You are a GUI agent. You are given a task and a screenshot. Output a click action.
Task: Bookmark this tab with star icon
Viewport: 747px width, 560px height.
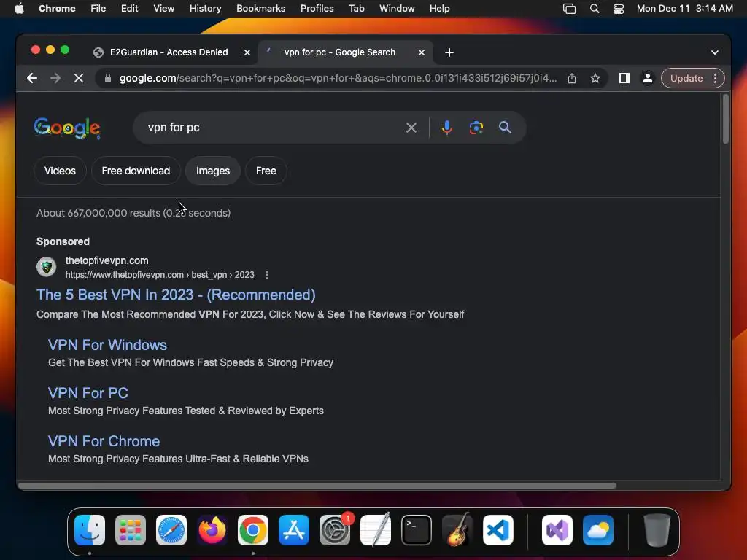(x=595, y=78)
